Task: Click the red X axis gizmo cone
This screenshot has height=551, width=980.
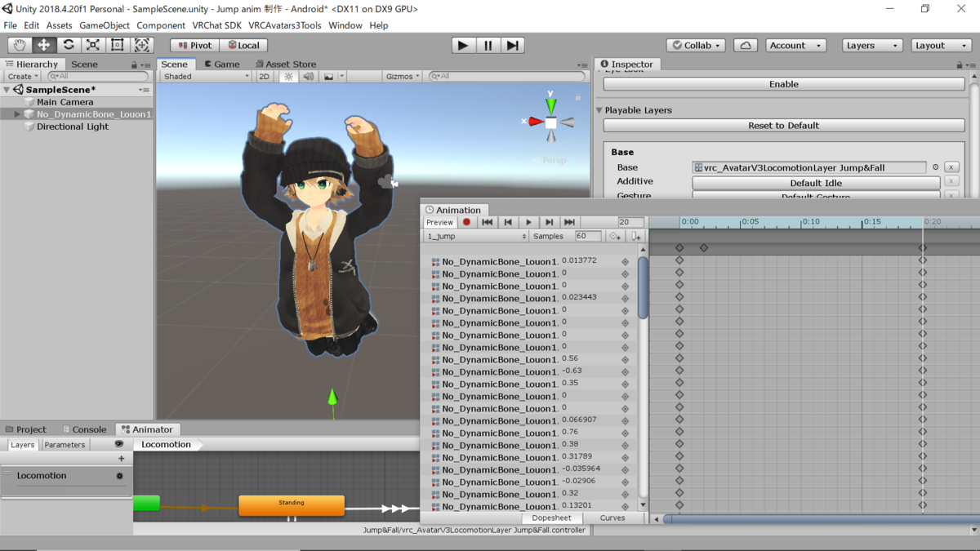Action: click(x=536, y=122)
